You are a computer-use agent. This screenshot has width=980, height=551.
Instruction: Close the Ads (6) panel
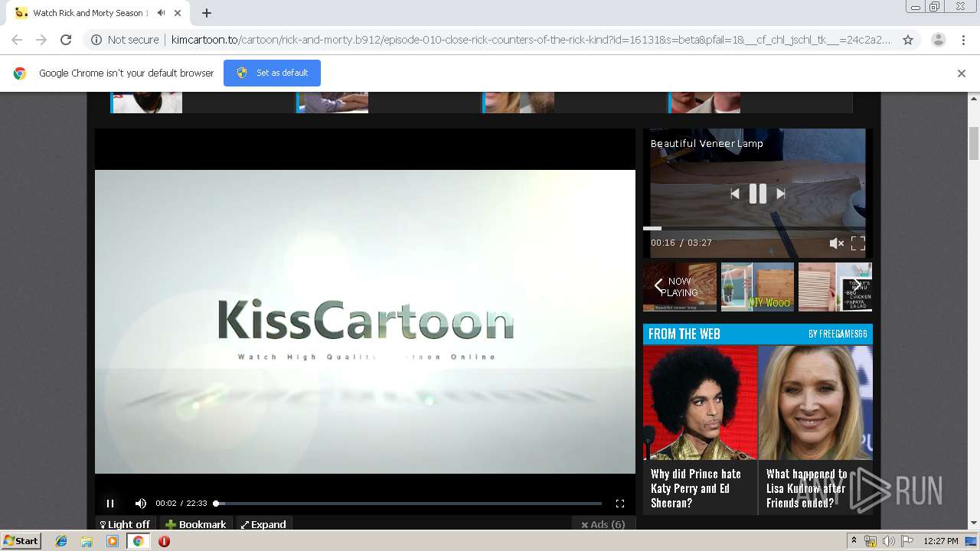point(603,524)
